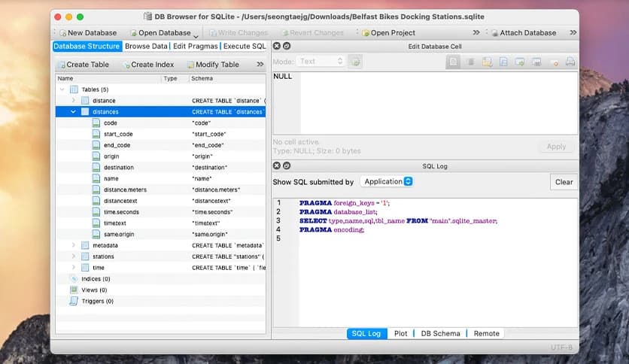Collapse the distances table node

point(74,112)
